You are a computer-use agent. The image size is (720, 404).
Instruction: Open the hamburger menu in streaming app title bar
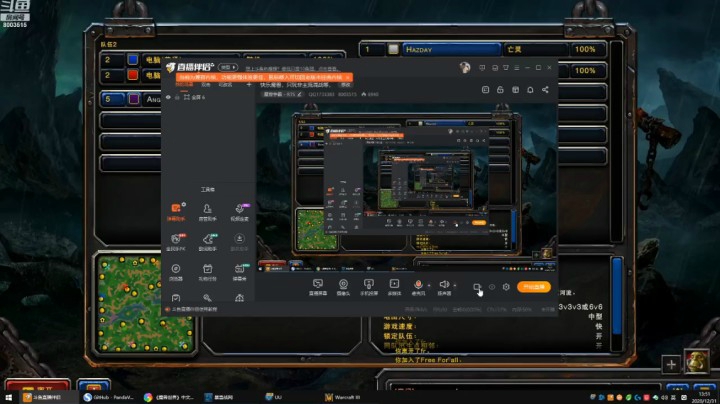pos(517,67)
